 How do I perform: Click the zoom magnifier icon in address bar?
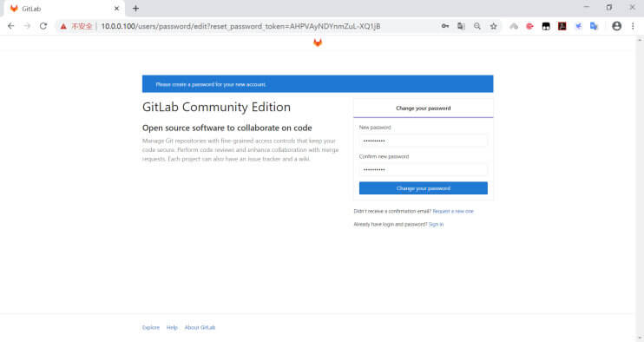[x=477, y=26]
